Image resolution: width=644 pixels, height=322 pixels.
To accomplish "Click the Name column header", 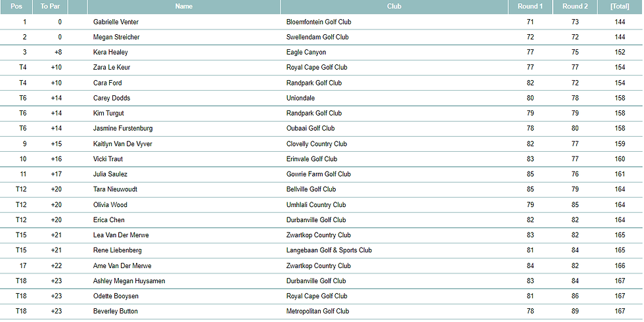I will pos(183,7).
